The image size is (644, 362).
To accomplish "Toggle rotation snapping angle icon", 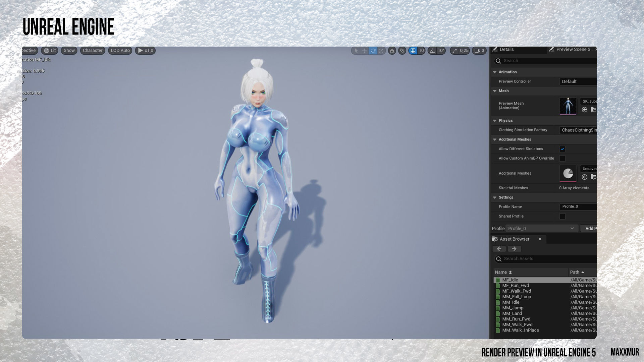I will [x=432, y=51].
